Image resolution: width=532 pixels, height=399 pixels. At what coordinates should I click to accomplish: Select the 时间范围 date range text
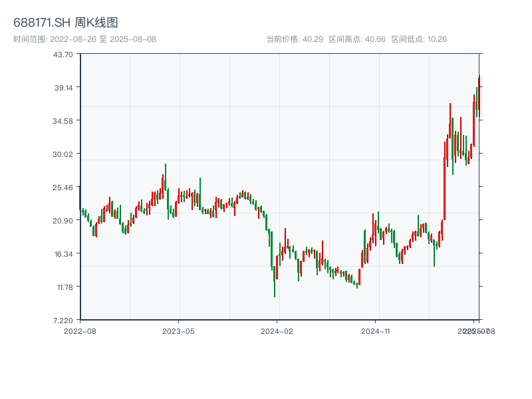[x=84, y=39]
